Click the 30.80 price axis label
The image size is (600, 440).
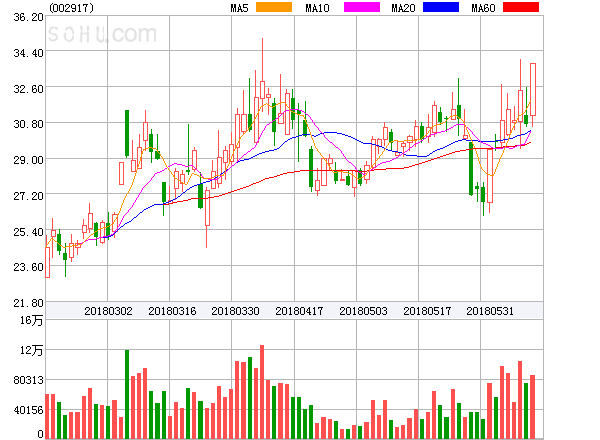28,124
